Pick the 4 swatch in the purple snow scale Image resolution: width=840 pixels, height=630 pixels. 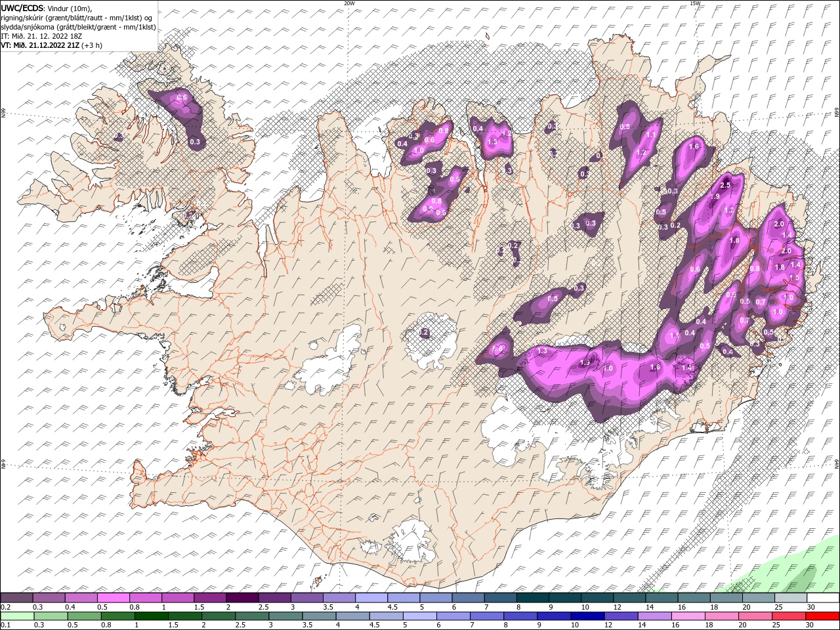371,598
